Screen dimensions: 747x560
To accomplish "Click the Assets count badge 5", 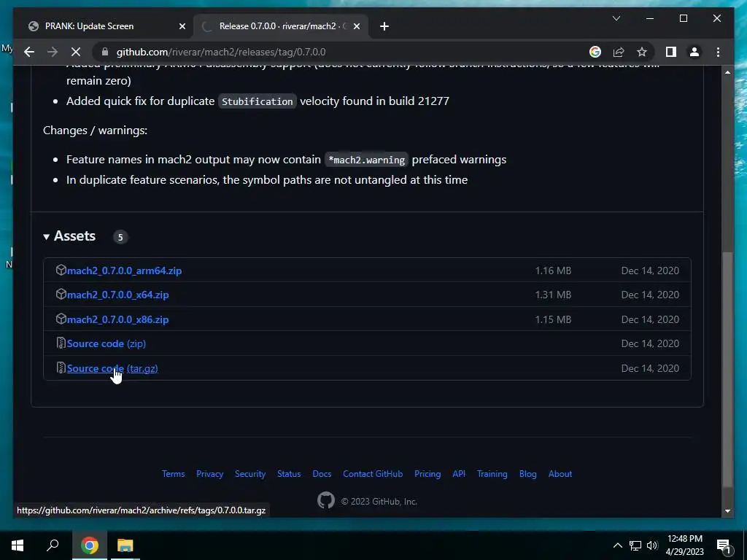I will click(x=120, y=237).
